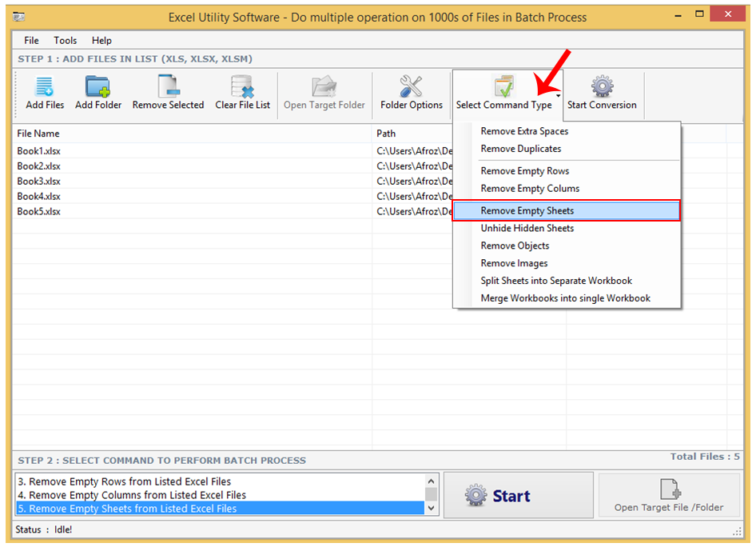Viewport: 756px width, 547px height.
Task: Select Book5.xlsx in file list
Action: click(x=38, y=211)
